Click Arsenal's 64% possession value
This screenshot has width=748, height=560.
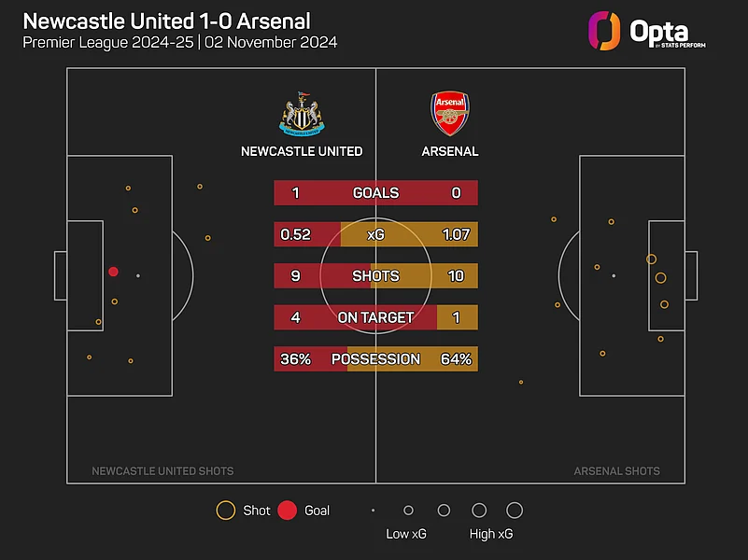click(x=458, y=359)
